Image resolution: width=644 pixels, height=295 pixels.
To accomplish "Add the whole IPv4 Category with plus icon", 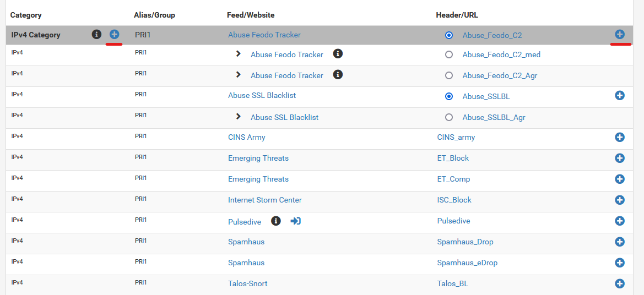I will [114, 35].
